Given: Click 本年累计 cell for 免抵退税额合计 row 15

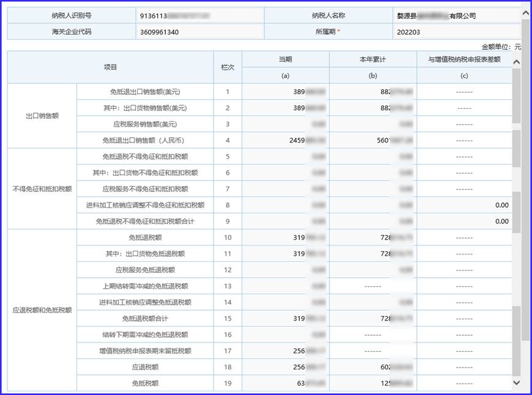Looking at the screenshot, I should [x=373, y=319].
